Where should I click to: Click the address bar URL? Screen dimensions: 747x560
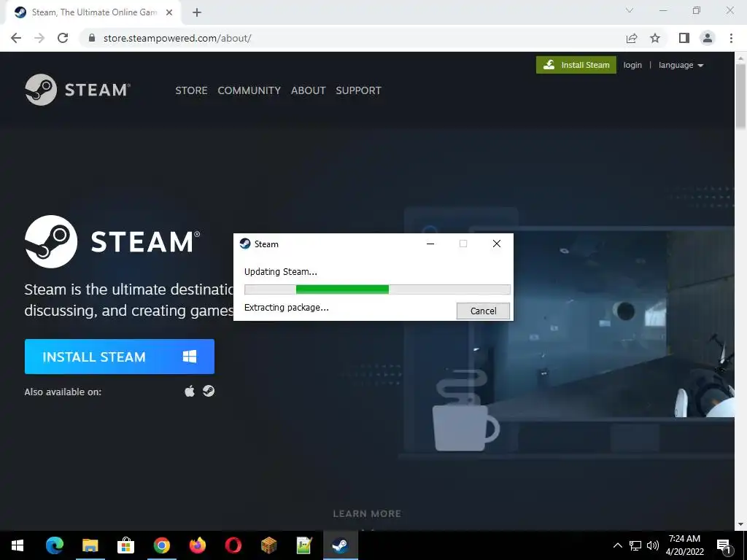pos(177,38)
